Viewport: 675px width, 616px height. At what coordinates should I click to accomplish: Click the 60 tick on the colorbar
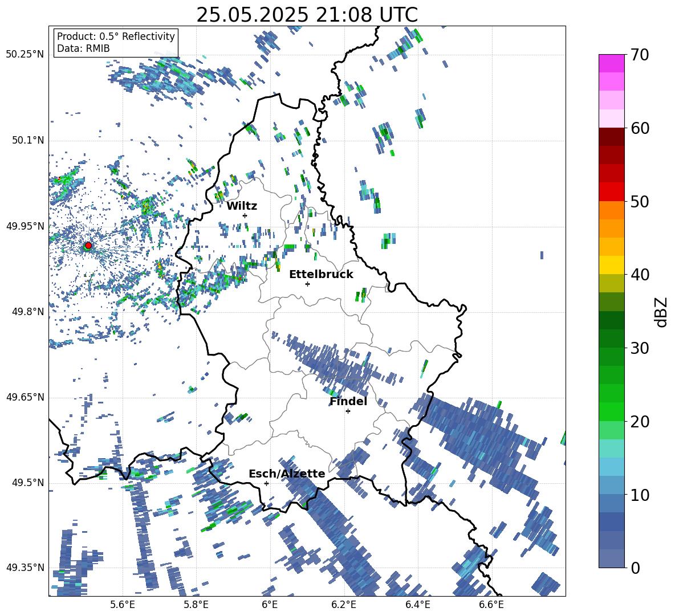640,128
